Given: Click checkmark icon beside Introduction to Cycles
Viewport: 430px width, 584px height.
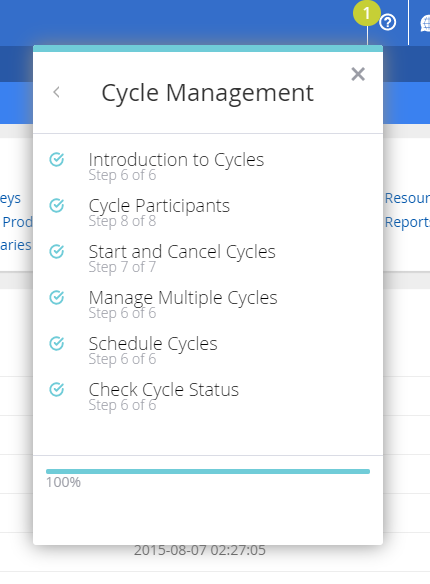Looking at the screenshot, I should point(57,159).
